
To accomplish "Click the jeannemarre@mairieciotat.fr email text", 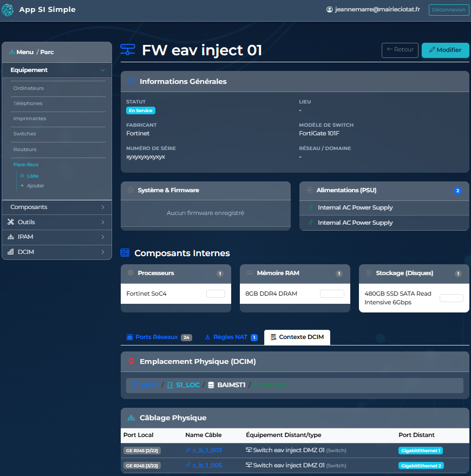I will tap(377, 9).
